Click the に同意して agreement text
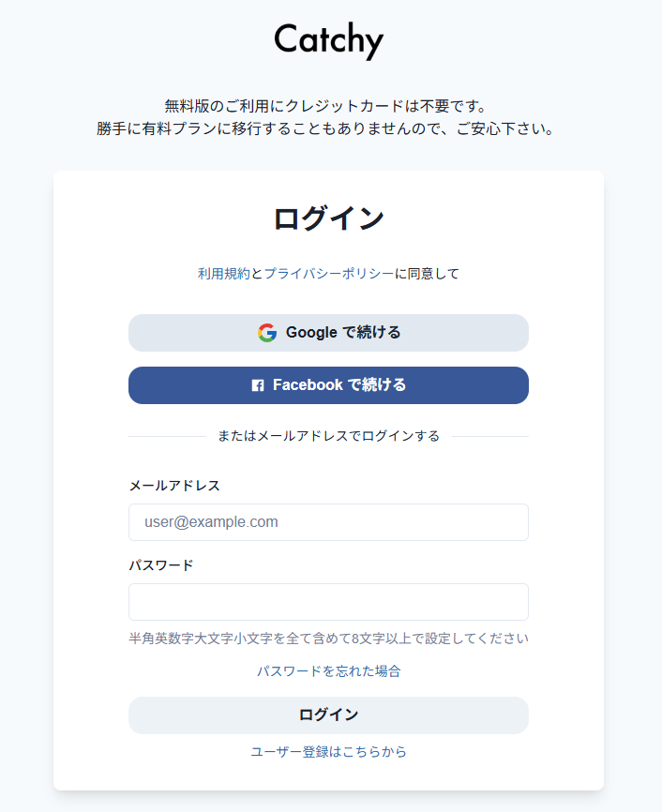Screen dimensions: 662x812 pos(428,274)
